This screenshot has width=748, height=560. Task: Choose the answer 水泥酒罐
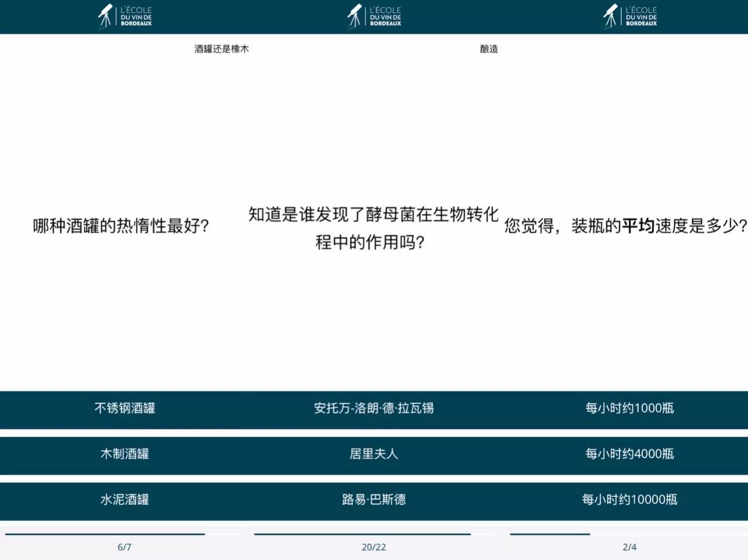coord(124,501)
